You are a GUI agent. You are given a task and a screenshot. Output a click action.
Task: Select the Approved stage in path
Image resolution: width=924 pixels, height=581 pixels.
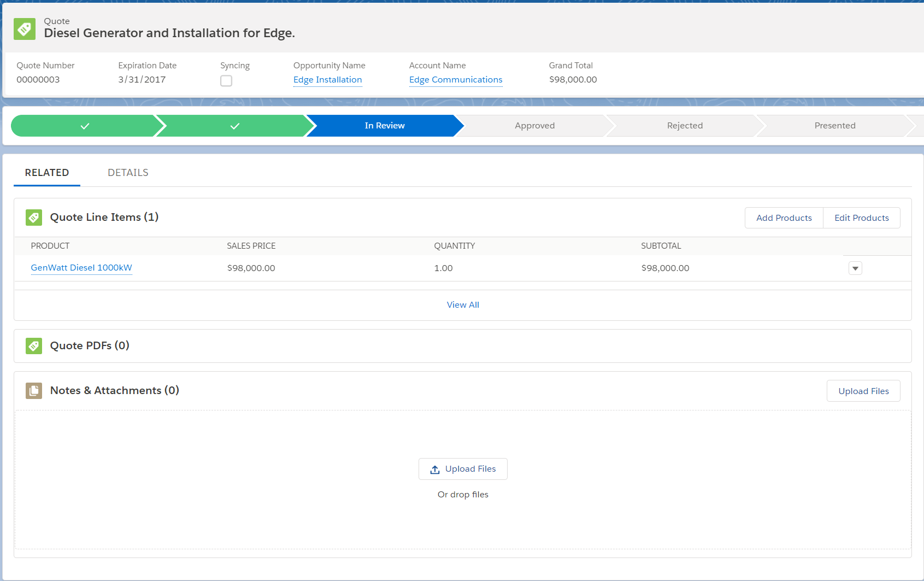[x=534, y=126]
